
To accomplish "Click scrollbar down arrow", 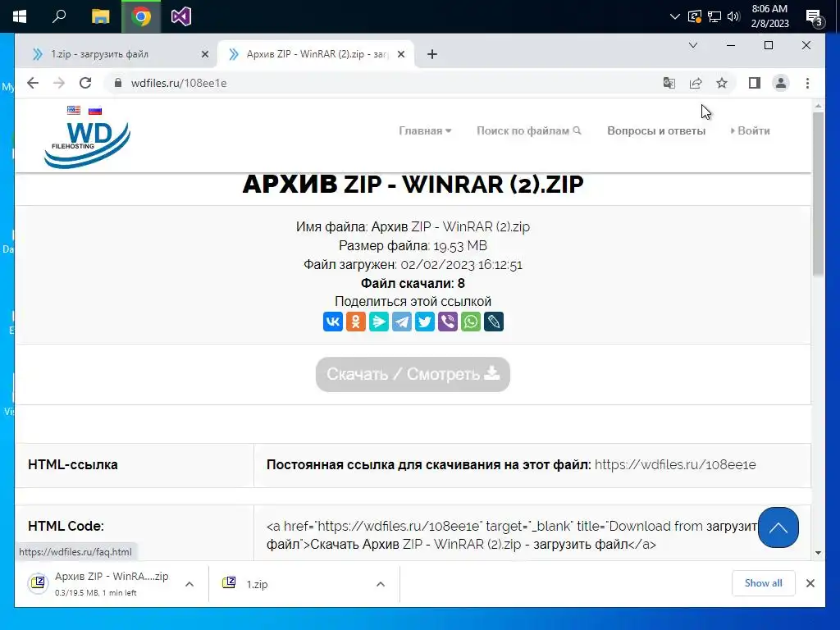I will tap(818, 552).
